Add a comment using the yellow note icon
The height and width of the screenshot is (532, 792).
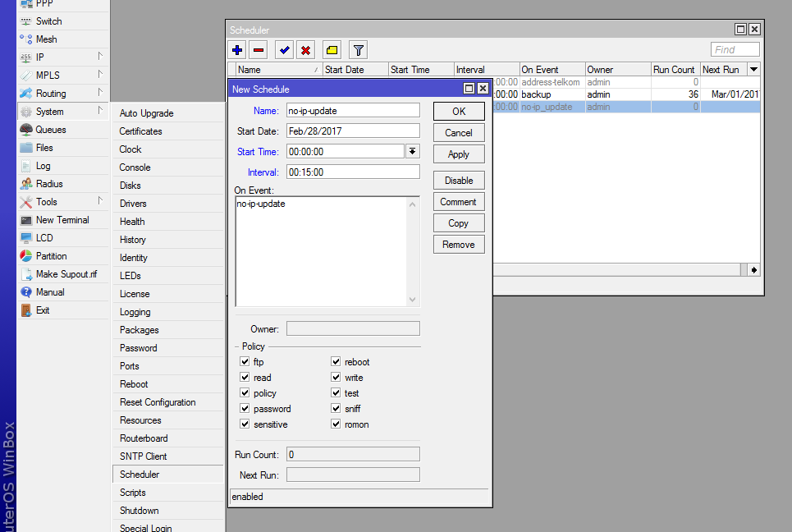[x=332, y=49]
